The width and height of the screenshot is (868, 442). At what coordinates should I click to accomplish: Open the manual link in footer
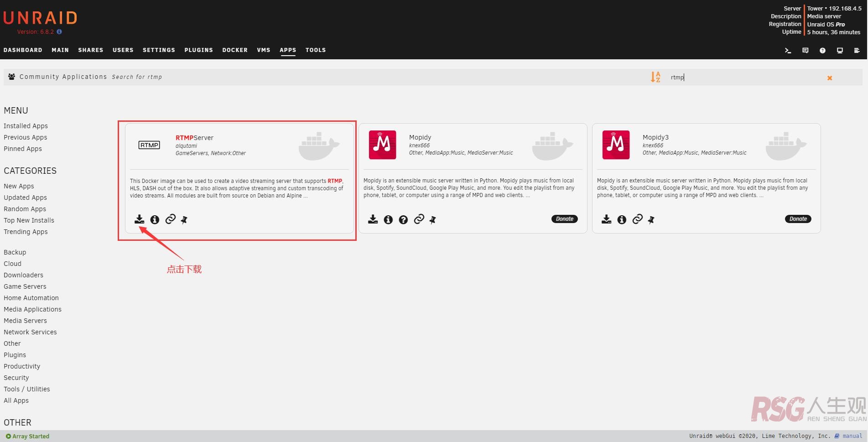click(852, 436)
